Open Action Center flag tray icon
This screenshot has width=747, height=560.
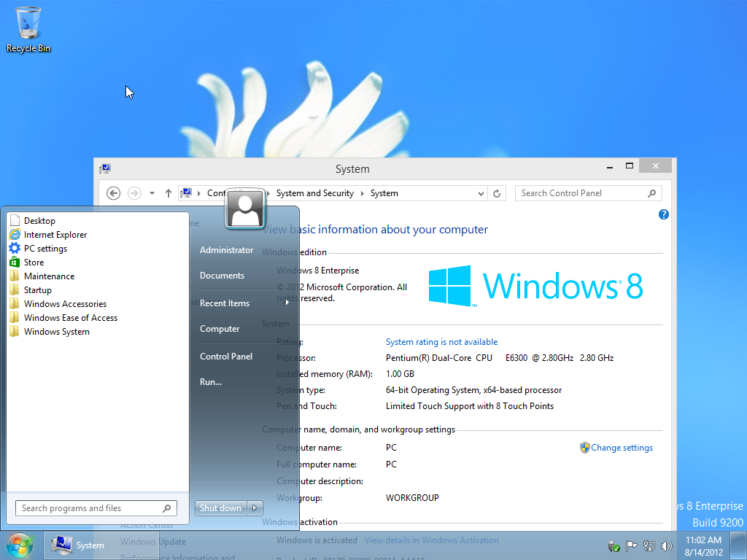tap(631, 545)
